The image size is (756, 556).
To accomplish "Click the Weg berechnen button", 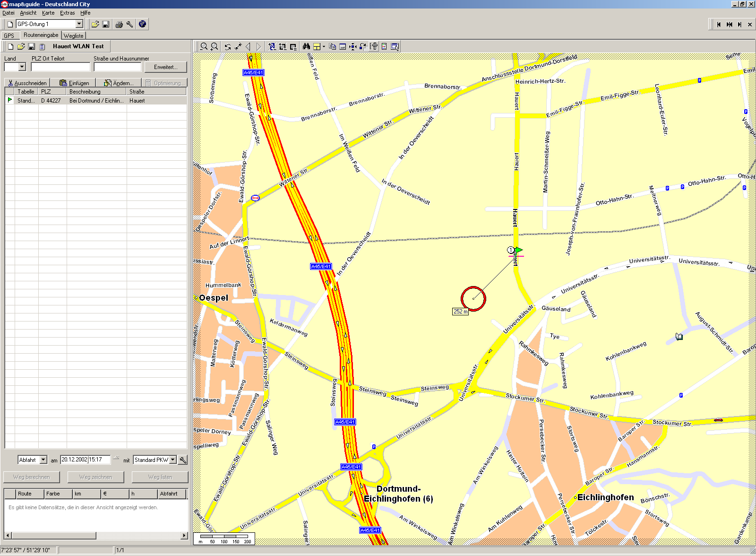I will [x=32, y=477].
